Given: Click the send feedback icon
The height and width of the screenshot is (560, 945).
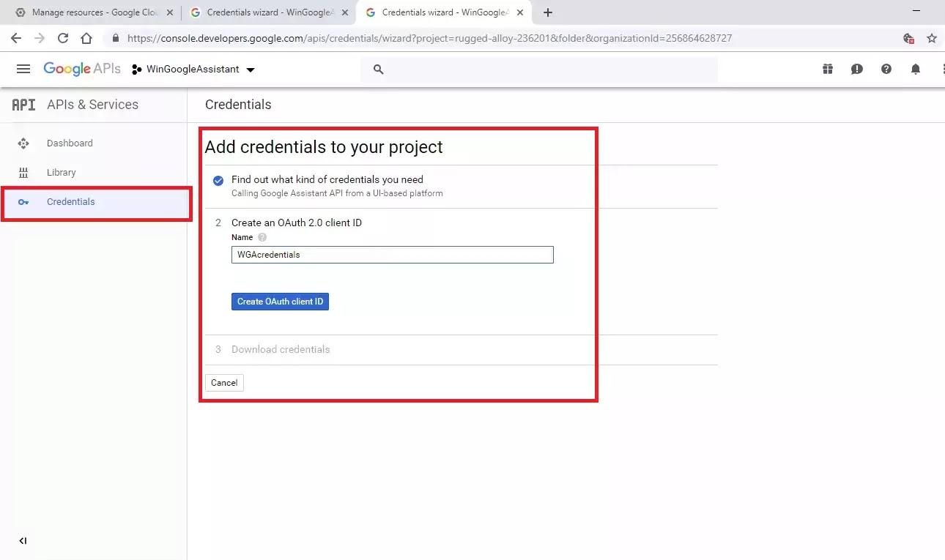Looking at the screenshot, I should tap(857, 69).
